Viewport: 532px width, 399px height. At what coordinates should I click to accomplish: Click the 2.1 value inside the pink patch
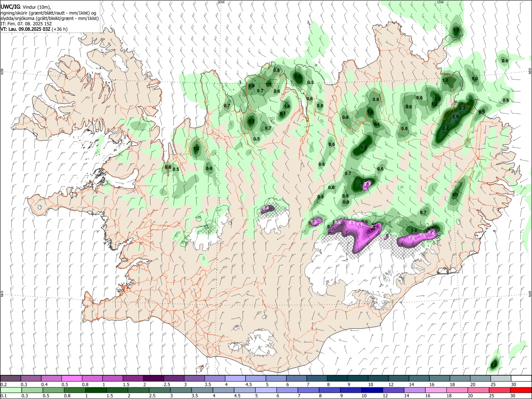(x=367, y=183)
